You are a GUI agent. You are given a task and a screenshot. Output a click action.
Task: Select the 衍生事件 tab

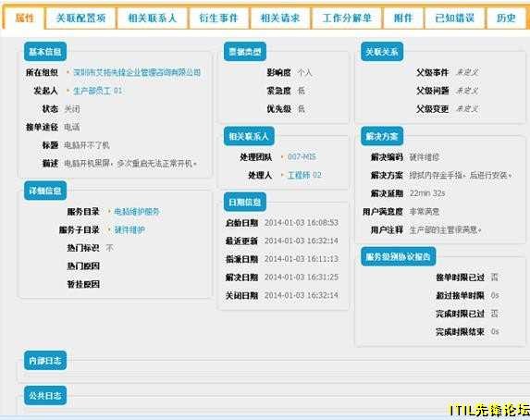[218, 18]
